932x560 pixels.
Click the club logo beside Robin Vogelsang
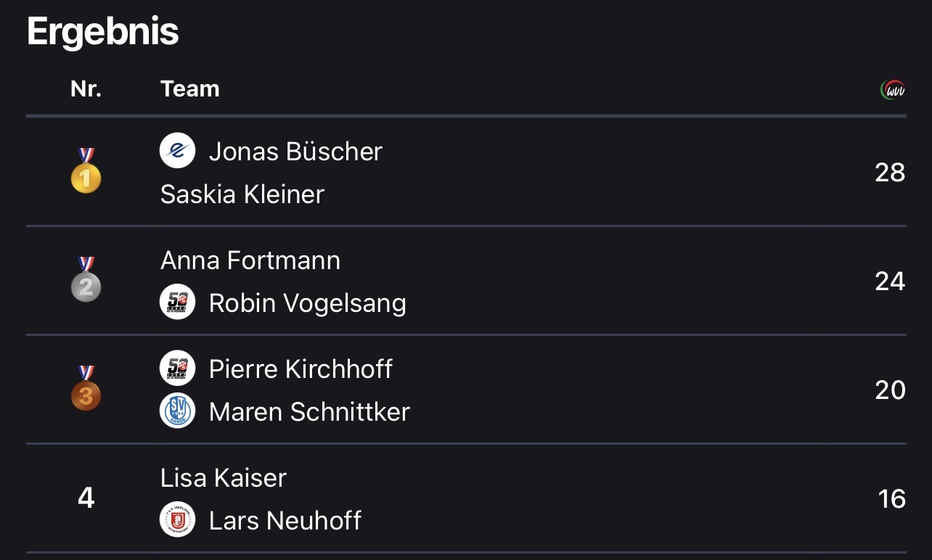(x=178, y=302)
